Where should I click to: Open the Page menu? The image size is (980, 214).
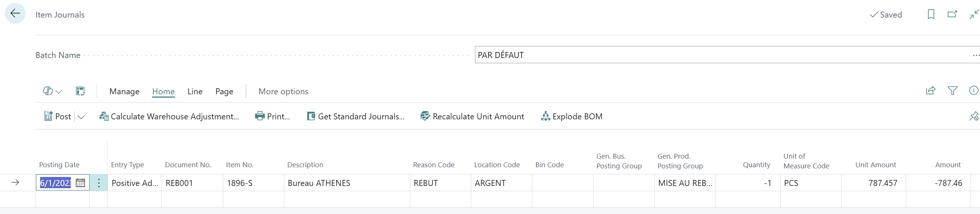[x=224, y=92]
